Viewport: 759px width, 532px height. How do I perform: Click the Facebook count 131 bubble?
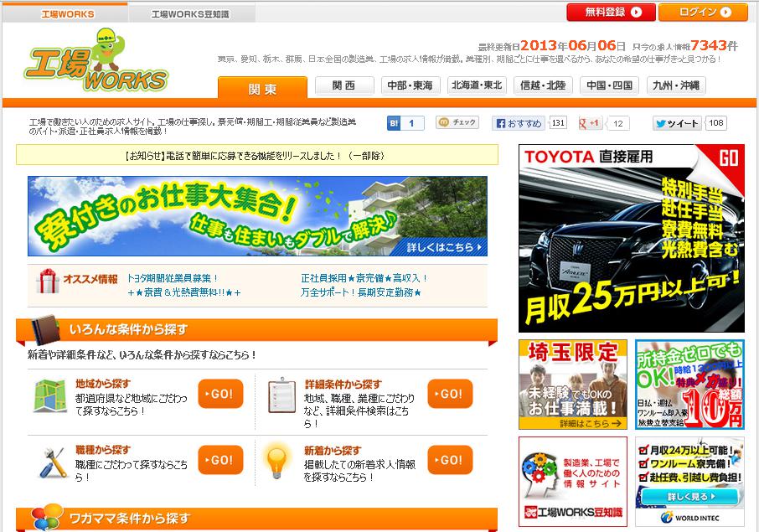(x=558, y=123)
